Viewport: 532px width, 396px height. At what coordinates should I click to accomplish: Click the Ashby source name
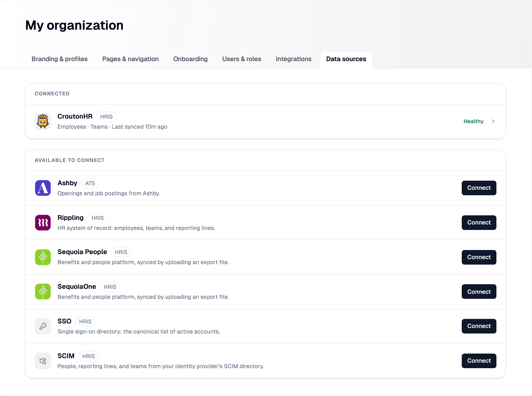pos(67,183)
